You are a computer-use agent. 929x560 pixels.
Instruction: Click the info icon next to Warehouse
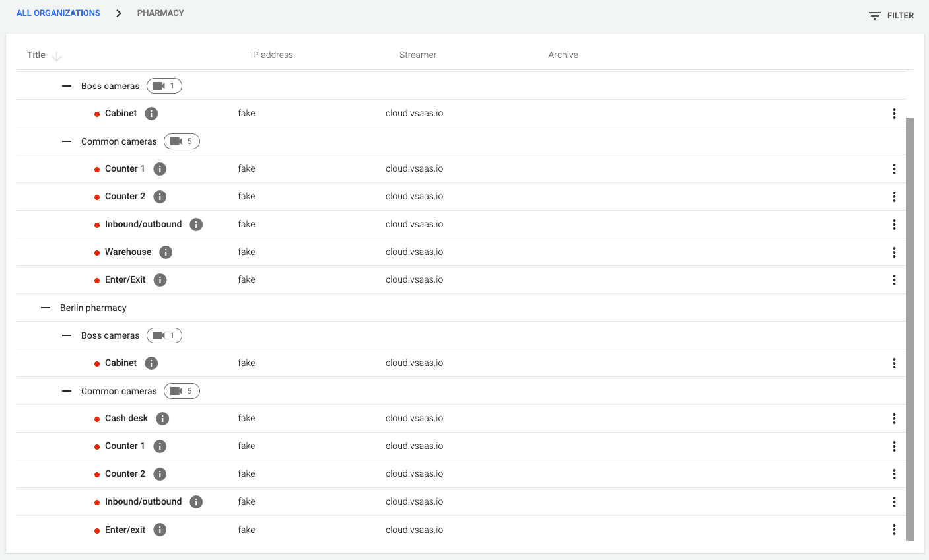coord(166,252)
